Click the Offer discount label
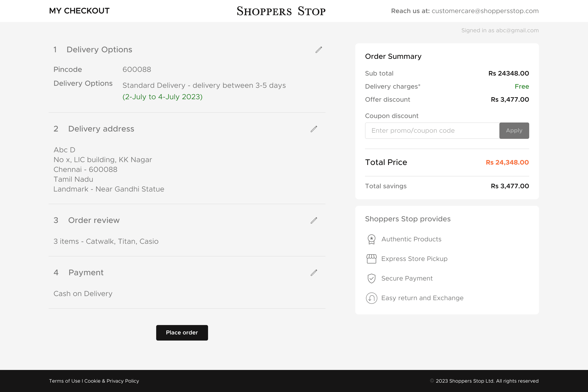 coord(388,99)
